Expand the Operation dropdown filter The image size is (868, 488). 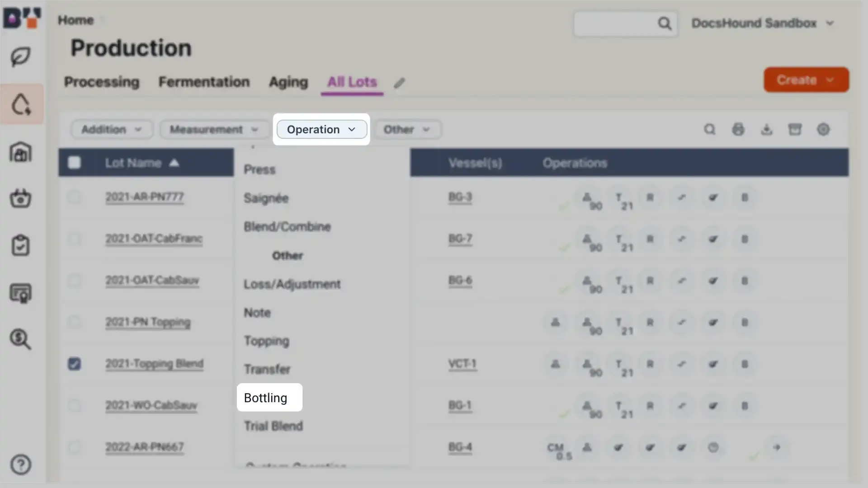coord(321,129)
